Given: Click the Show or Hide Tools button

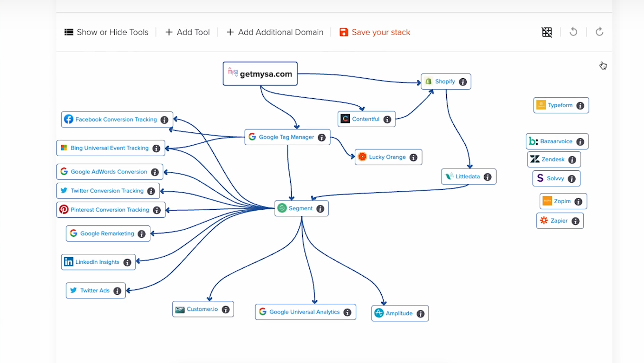Looking at the screenshot, I should point(106,32).
